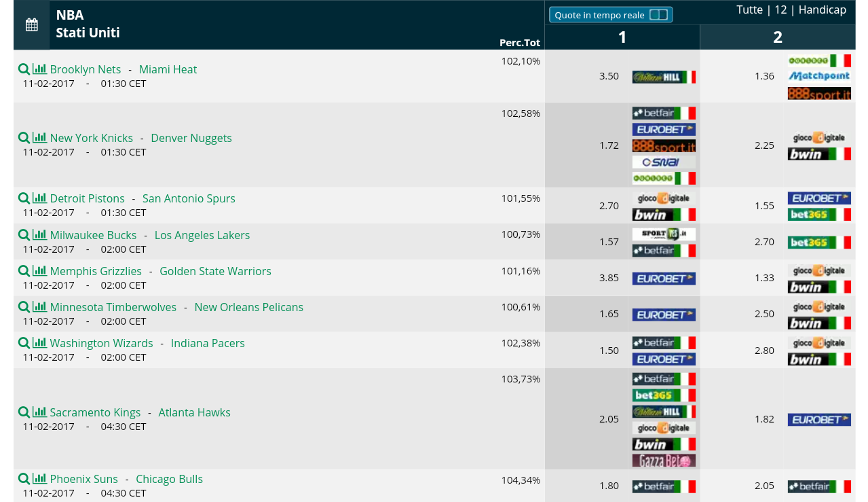Screen dimensions: 868x502
Task: Click odds 3.85 for Memphis Grizzlies
Action: (609, 279)
